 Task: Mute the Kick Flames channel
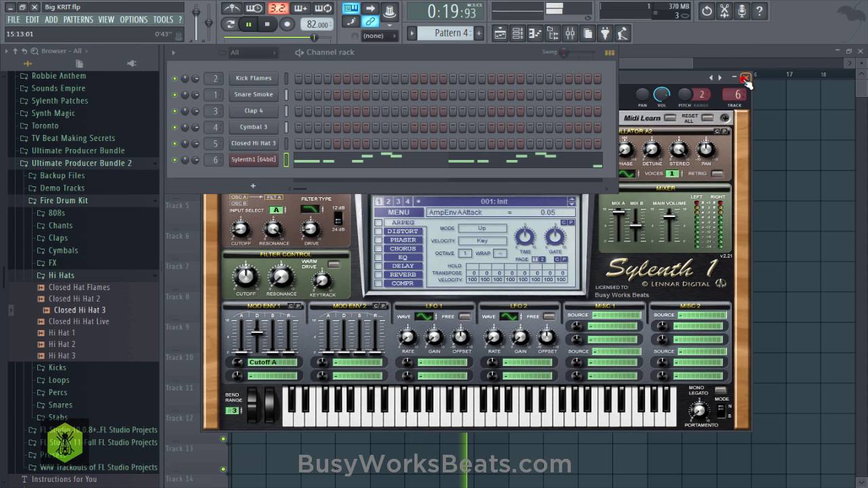(174, 79)
